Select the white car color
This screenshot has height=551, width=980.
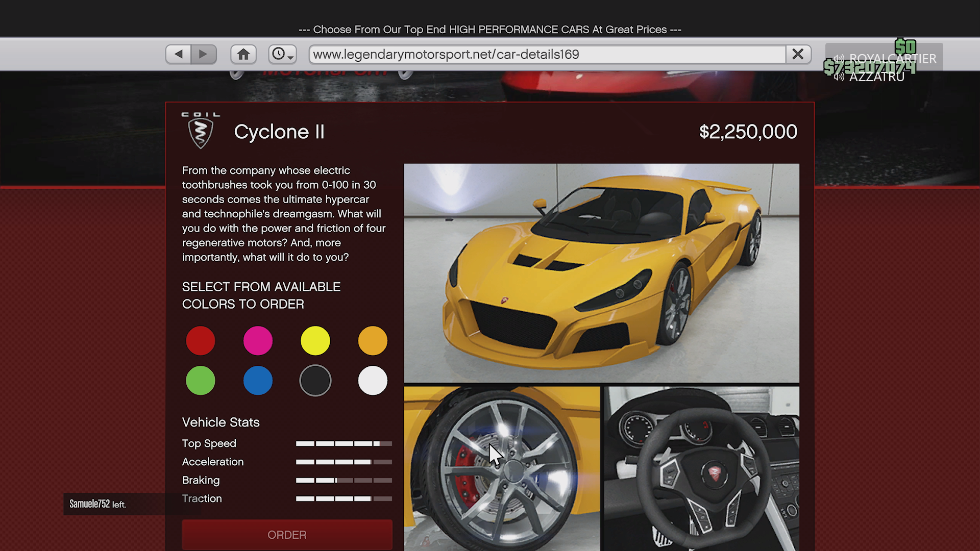[373, 381]
